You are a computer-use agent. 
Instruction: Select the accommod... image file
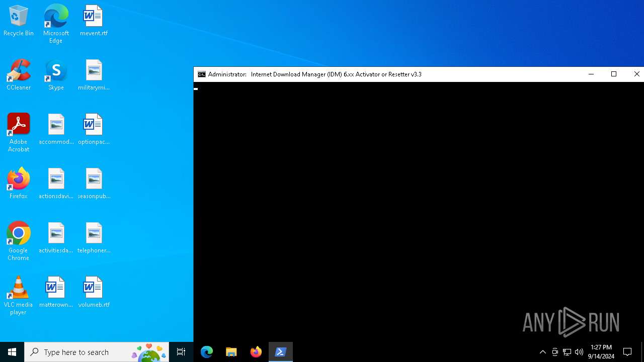56,130
